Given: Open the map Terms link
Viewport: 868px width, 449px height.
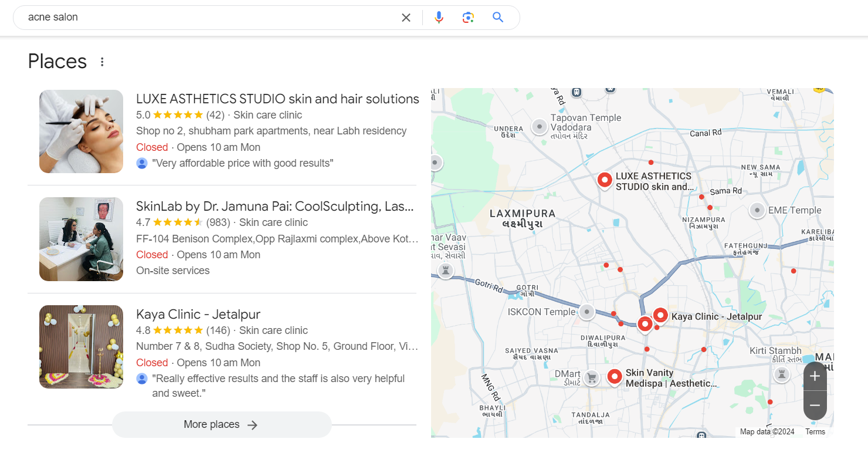Looking at the screenshot, I should (x=815, y=432).
